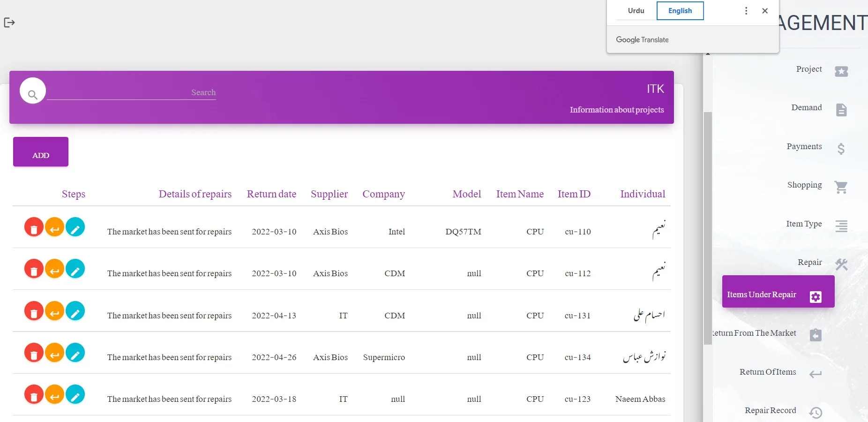Edit the Naeem Abbas cu-123 entry
This screenshot has width=868, height=422.
(x=75, y=395)
